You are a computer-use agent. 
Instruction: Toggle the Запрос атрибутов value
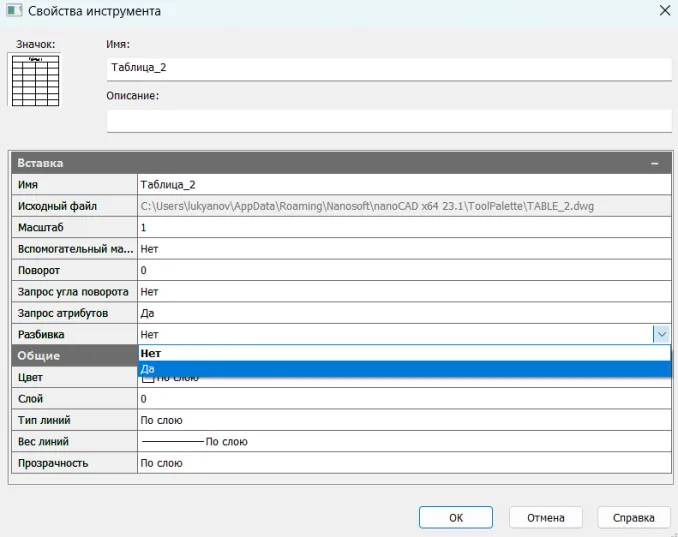pyautogui.click(x=403, y=313)
